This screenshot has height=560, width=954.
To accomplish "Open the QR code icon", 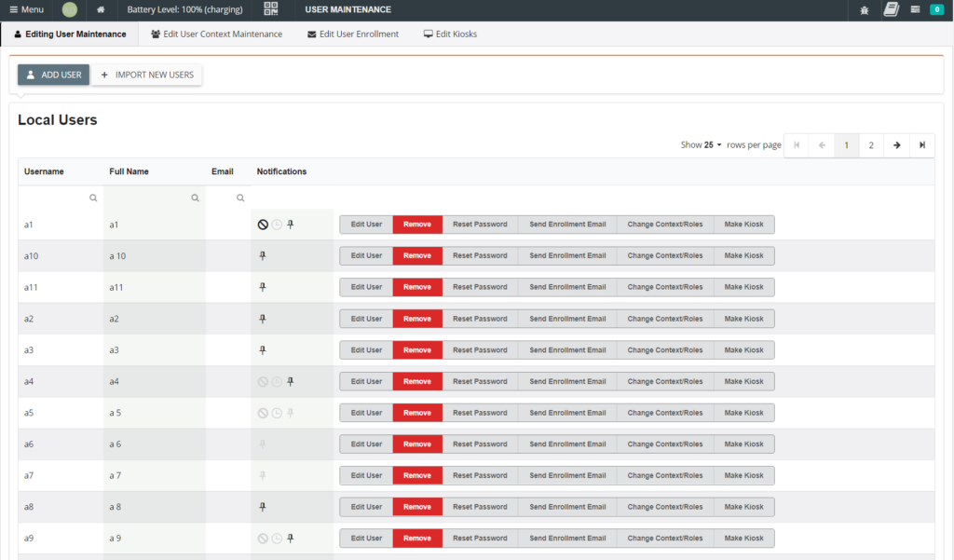I will tap(271, 8).
